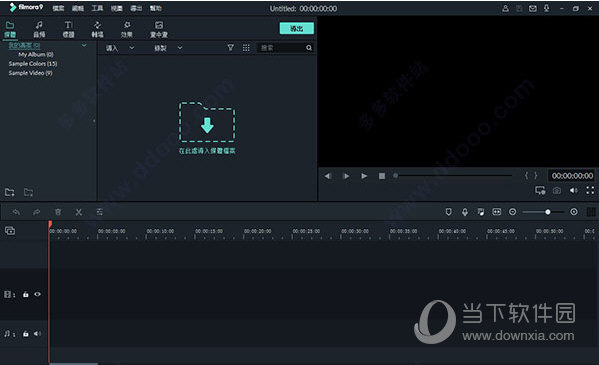Add a marker with the shield icon
599x365 pixels.
click(448, 212)
